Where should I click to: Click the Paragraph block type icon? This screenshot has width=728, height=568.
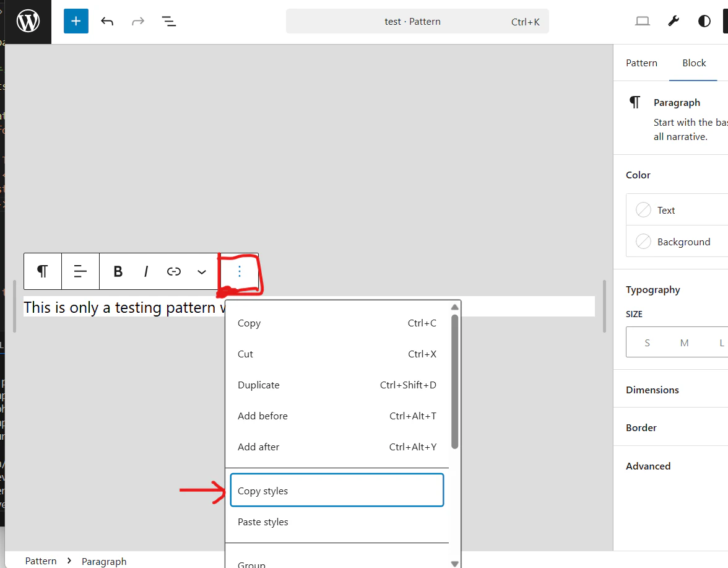pyautogui.click(x=43, y=271)
